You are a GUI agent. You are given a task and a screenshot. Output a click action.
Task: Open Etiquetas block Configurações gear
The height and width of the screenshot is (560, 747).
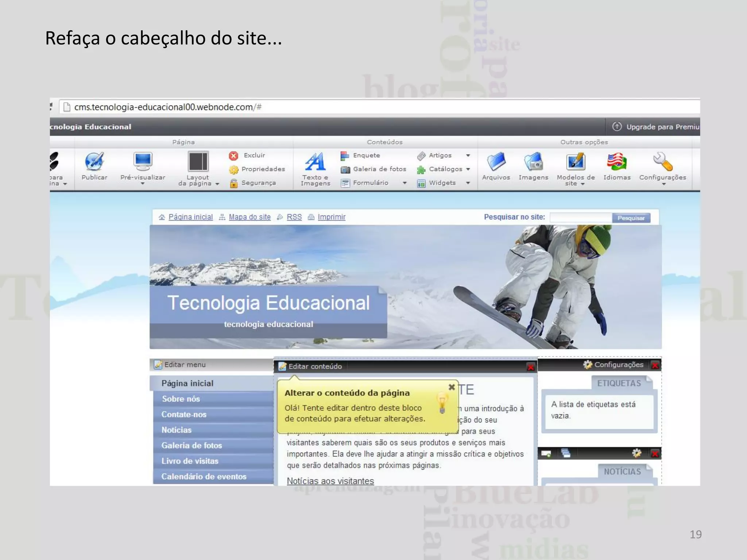pyautogui.click(x=587, y=365)
